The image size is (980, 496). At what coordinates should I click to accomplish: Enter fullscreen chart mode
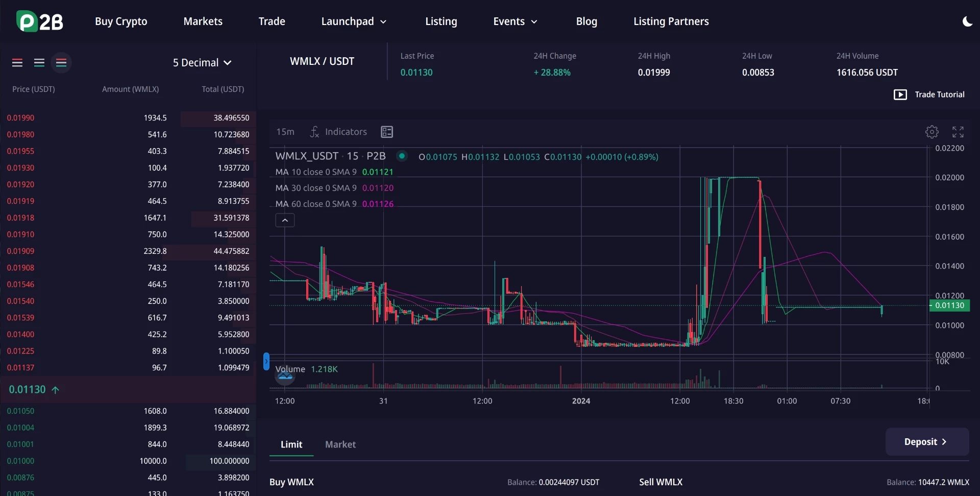click(x=958, y=132)
